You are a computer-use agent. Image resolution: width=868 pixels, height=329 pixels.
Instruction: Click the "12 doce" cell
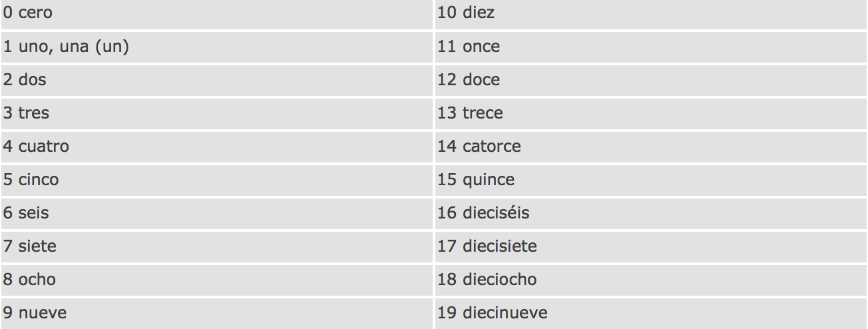[651, 80]
